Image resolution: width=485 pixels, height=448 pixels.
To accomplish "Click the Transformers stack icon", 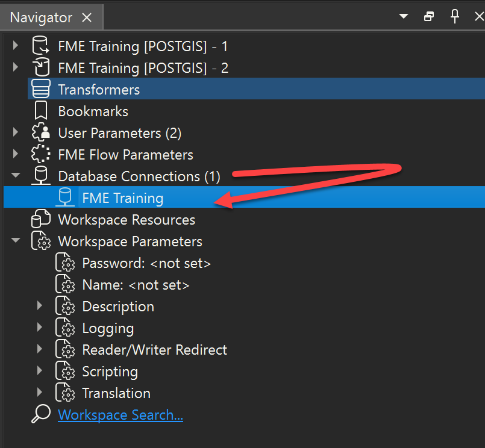I will point(40,90).
